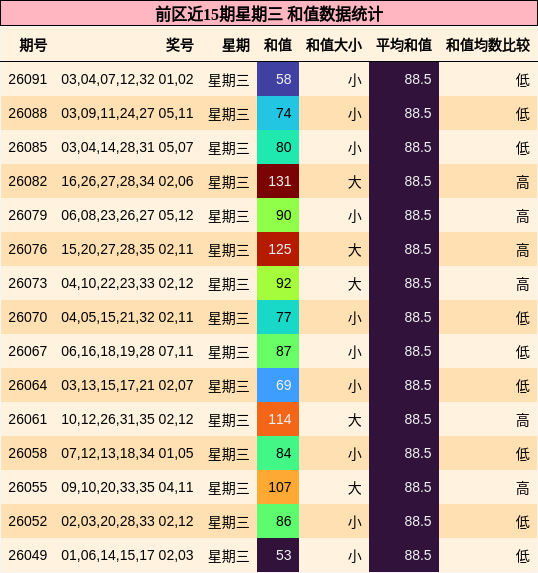Click the green sum cell 84
The image size is (538, 573).
tap(278, 453)
